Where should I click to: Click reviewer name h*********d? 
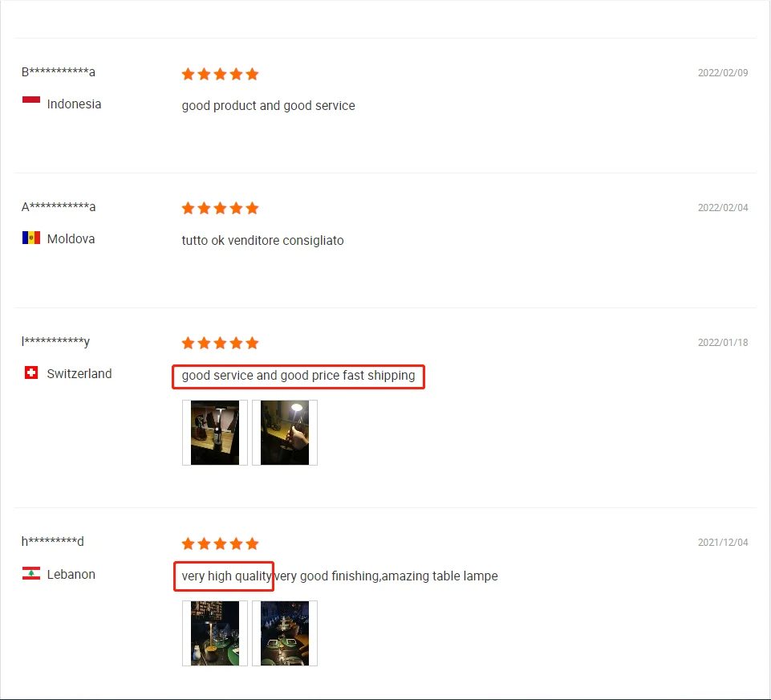click(x=53, y=541)
